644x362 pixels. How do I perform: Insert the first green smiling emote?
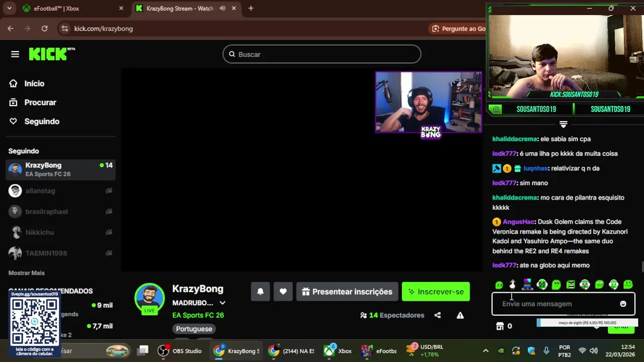coord(499,285)
